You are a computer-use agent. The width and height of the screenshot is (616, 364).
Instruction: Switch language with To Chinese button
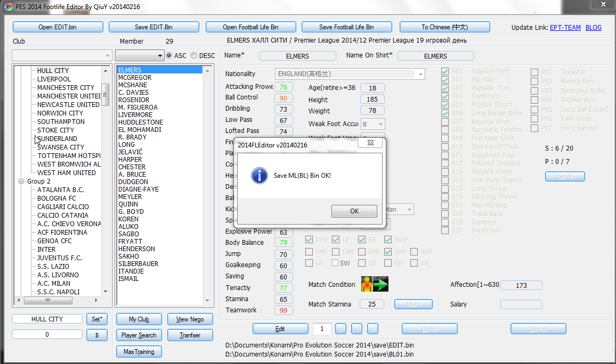[x=445, y=27]
